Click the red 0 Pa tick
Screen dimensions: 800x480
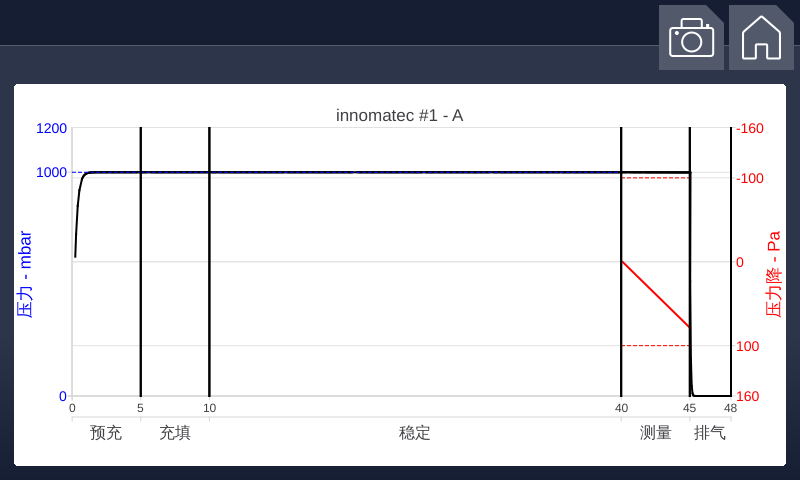tap(740, 262)
